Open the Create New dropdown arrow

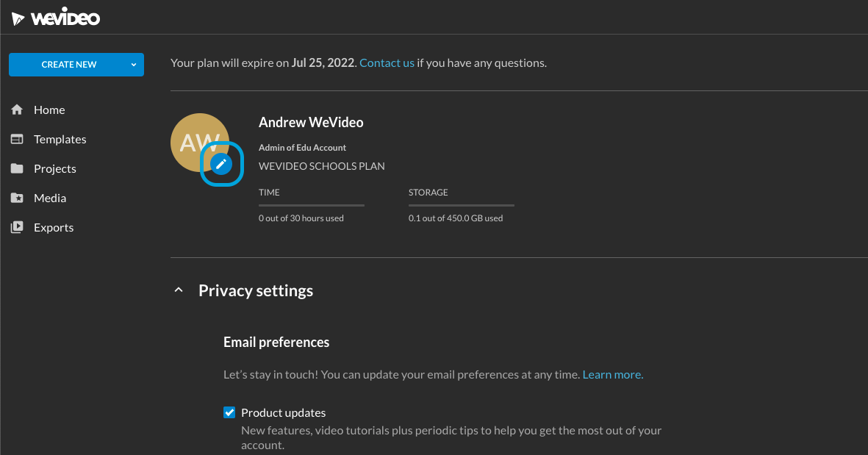134,65
